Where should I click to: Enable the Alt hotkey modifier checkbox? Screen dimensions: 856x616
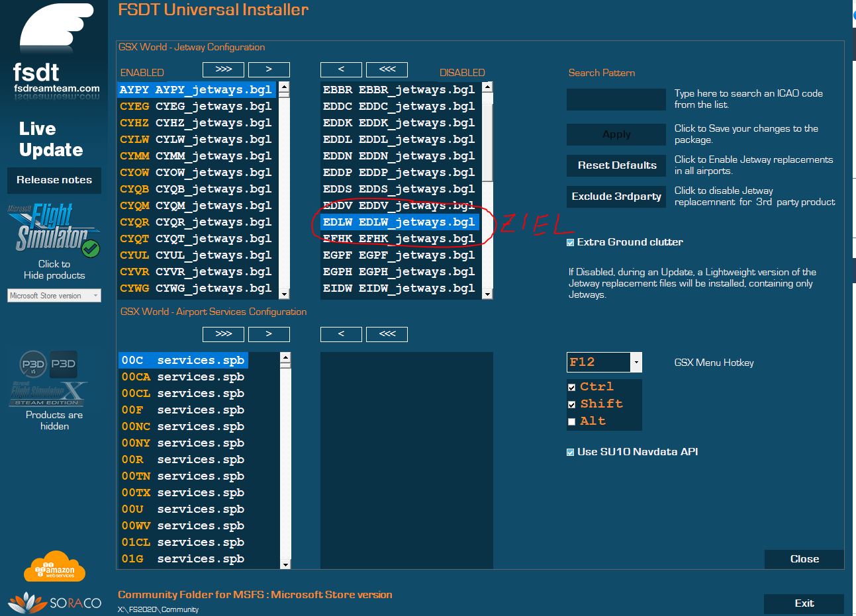571,422
